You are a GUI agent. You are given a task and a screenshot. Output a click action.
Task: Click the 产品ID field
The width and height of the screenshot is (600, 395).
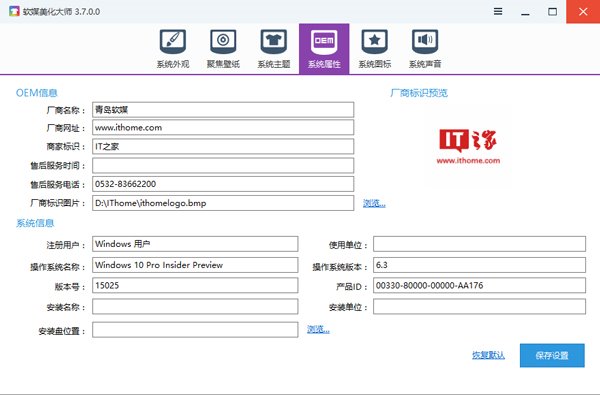[x=479, y=286]
